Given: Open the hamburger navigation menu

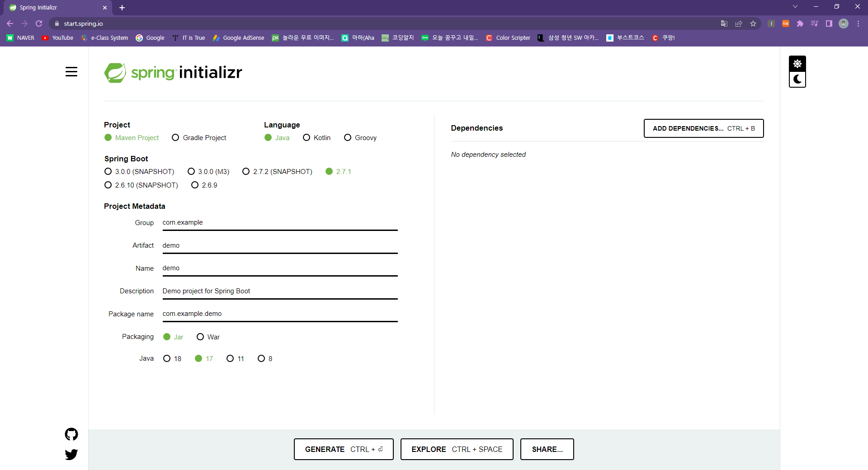Looking at the screenshot, I should click(x=71, y=72).
